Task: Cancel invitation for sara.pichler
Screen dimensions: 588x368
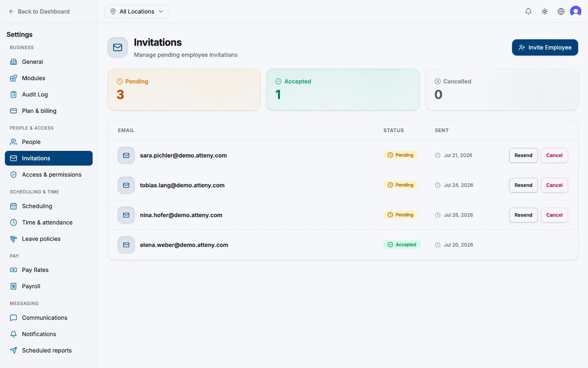Action: pos(554,155)
